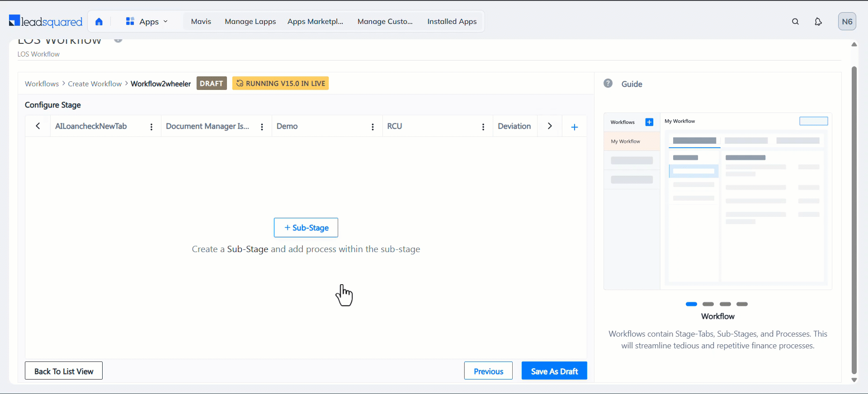Image resolution: width=868 pixels, height=394 pixels.
Task: Click the + Sub-Stage button
Action: 306,228
